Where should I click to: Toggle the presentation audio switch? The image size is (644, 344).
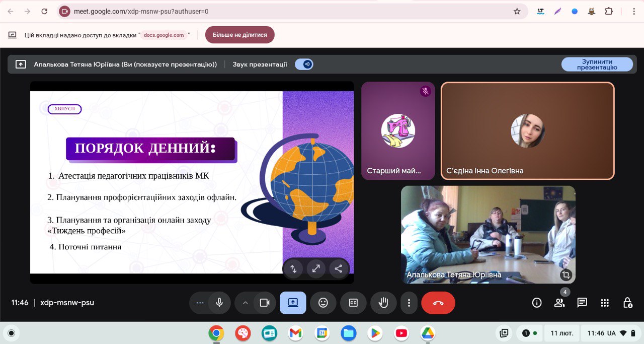click(x=304, y=64)
